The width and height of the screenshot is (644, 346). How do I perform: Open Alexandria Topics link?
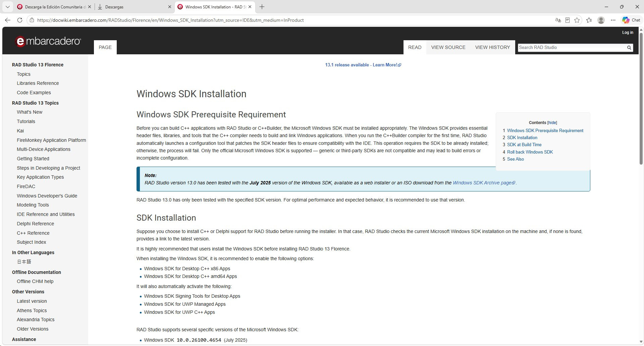(36, 320)
